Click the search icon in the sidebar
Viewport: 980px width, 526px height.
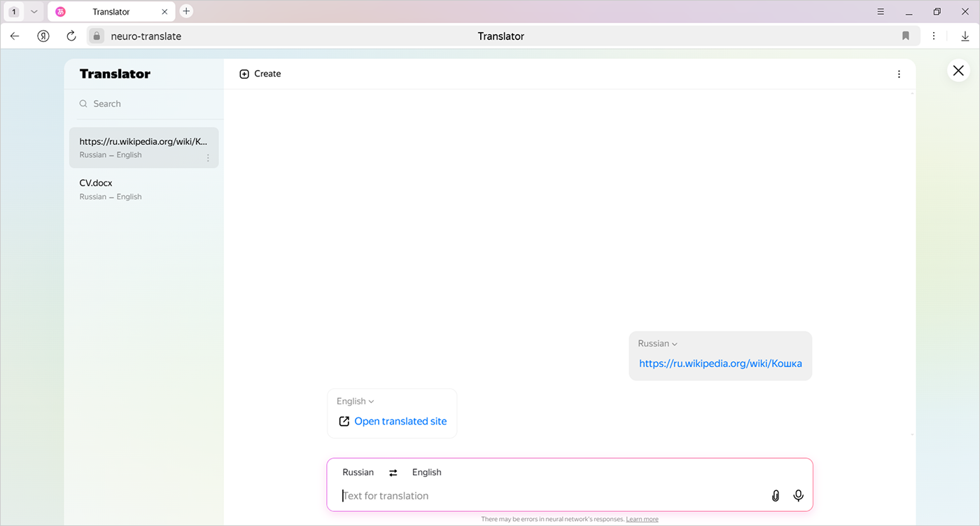83,103
